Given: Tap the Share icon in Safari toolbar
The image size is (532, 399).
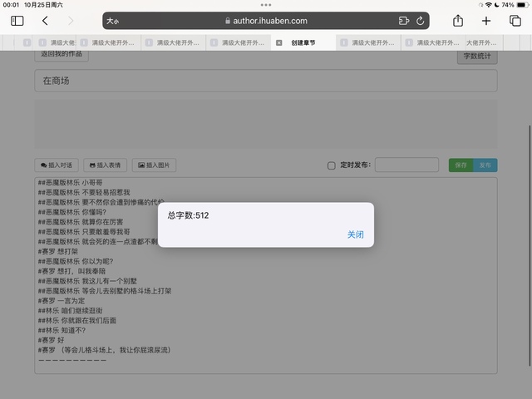Looking at the screenshot, I should 457,21.
